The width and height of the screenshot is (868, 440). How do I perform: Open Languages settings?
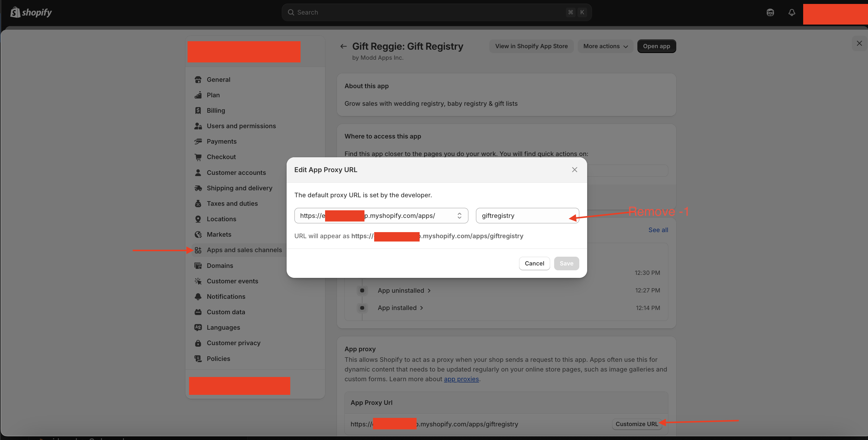[223, 328]
